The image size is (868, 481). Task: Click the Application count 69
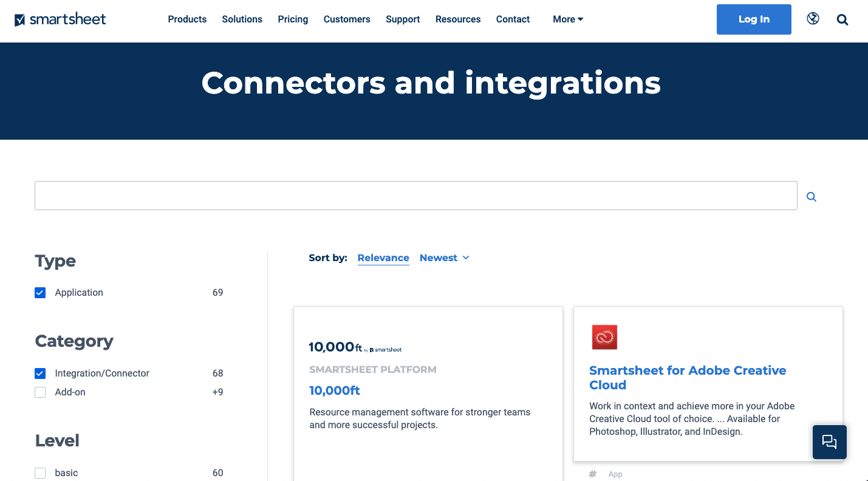(x=217, y=293)
